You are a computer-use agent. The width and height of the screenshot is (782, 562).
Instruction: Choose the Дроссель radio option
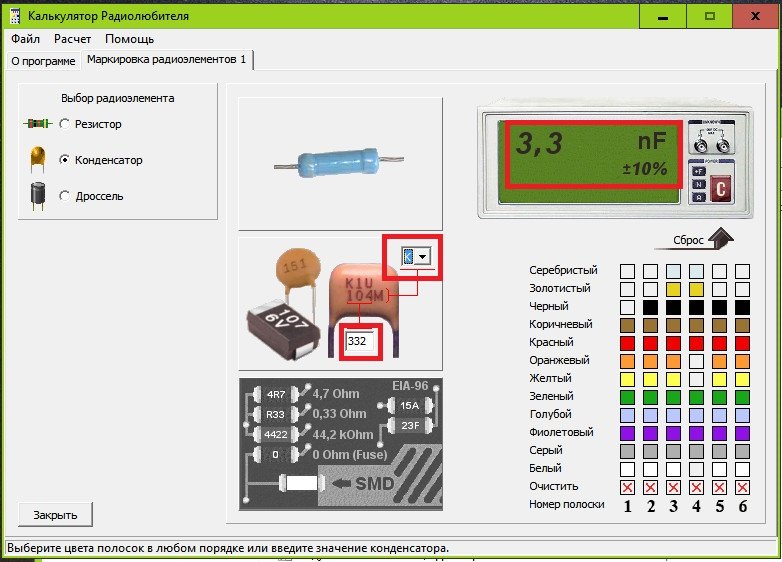(x=65, y=196)
